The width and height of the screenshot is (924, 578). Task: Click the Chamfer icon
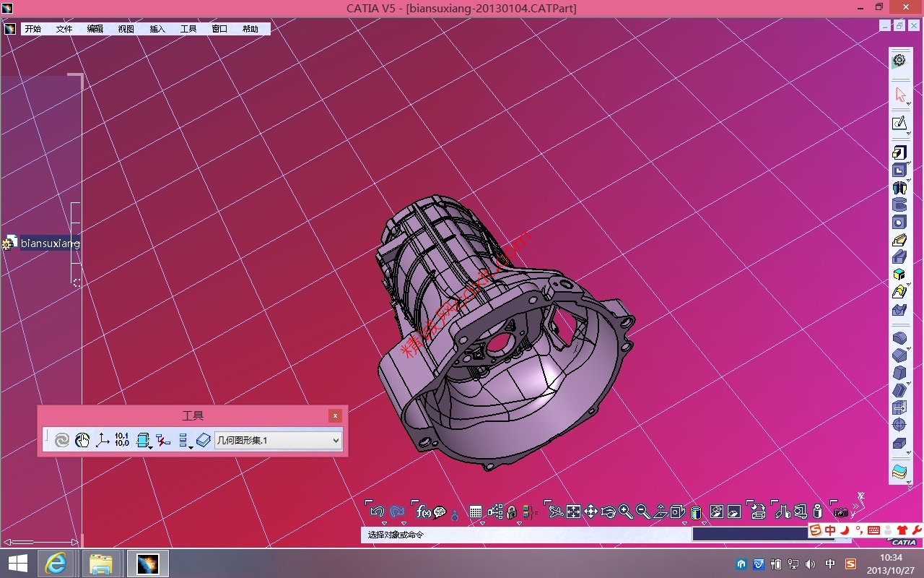click(x=899, y=355)
